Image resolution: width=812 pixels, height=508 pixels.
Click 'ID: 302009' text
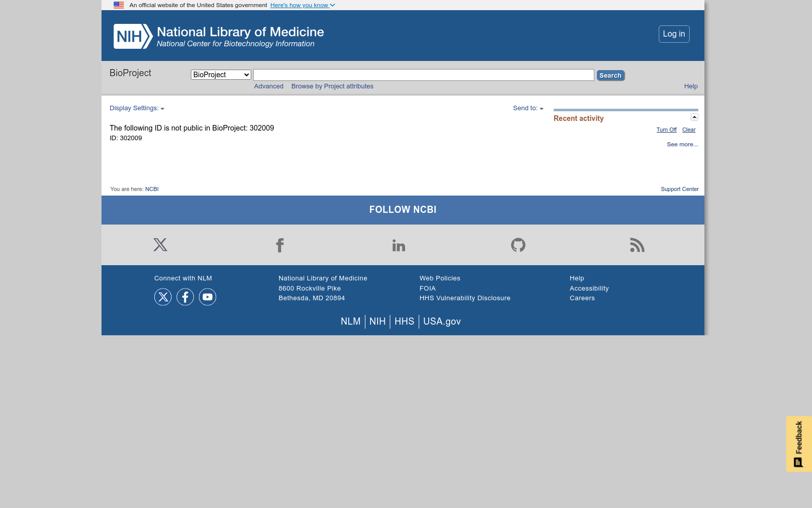pos(126,138)
